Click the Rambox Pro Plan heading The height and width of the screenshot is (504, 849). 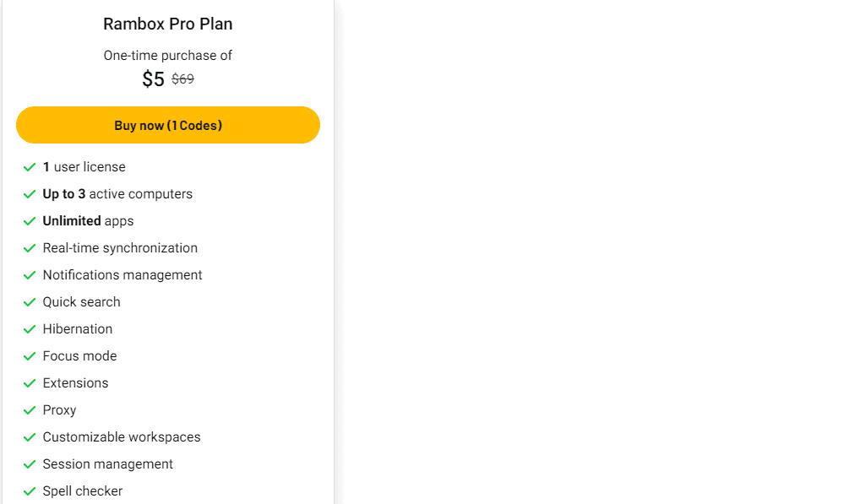click(x=168, y=24)
